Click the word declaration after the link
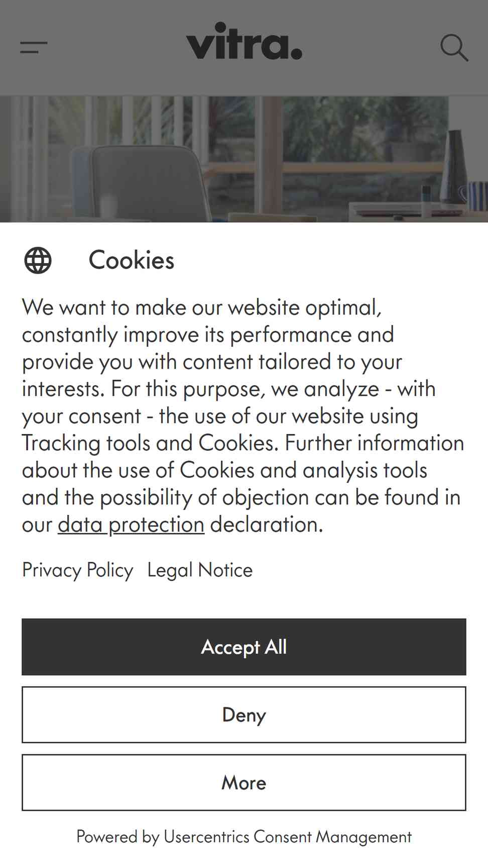 (267, 525)
